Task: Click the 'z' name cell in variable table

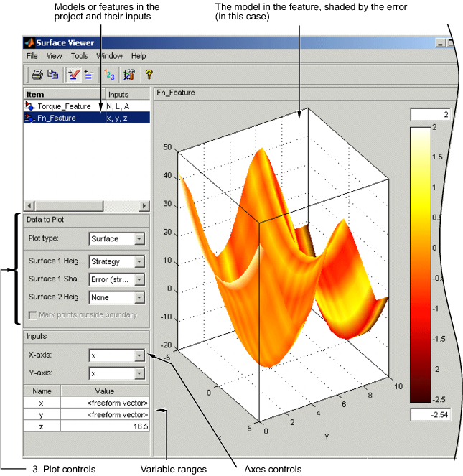Action: (x=42, y=426)
